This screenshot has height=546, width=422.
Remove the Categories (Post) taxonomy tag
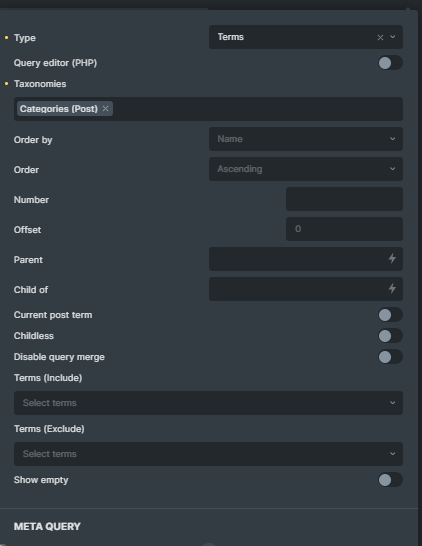click(106, 109)
